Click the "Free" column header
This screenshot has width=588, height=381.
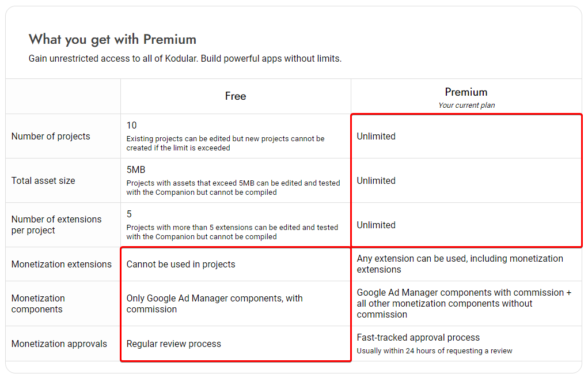[236, 96]
